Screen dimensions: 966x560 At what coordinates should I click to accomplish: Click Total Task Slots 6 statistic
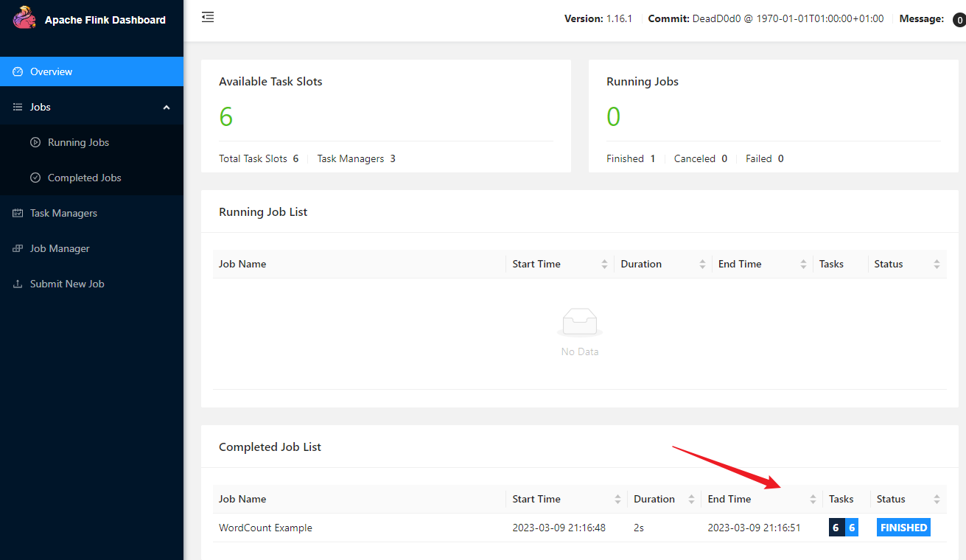pos(259,158)
